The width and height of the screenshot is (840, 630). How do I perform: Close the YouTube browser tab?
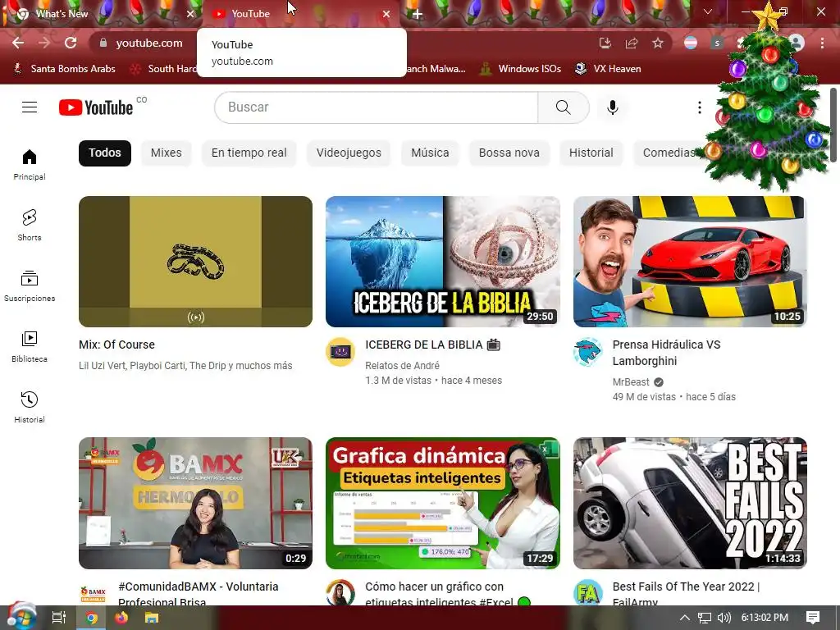click(386, 14)
